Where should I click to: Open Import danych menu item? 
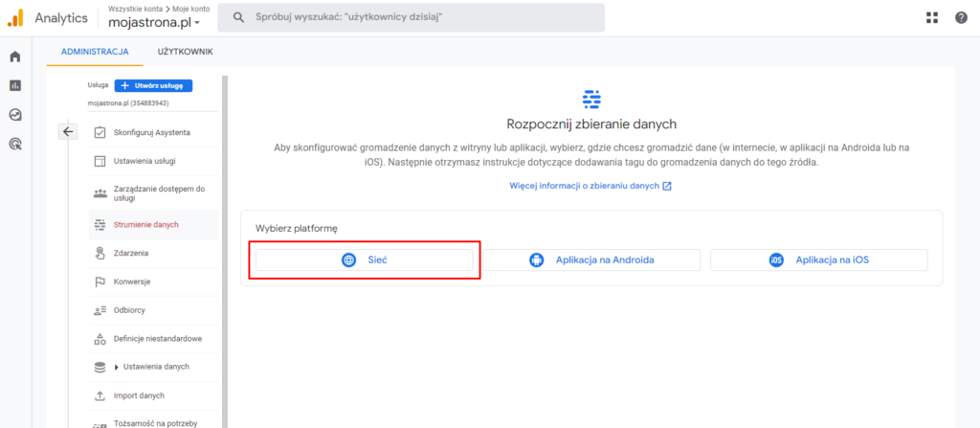(x=154, y=396)
